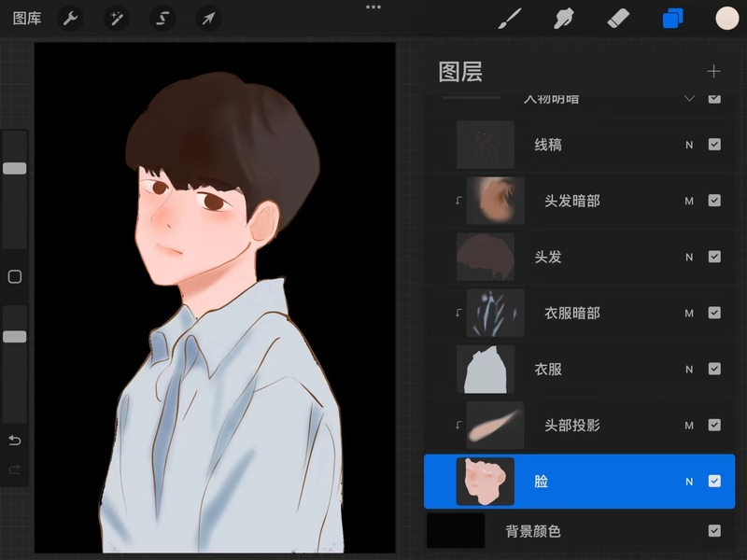
Task: Open the 背景颜色 black swatch
Action: tap(456, 530)
